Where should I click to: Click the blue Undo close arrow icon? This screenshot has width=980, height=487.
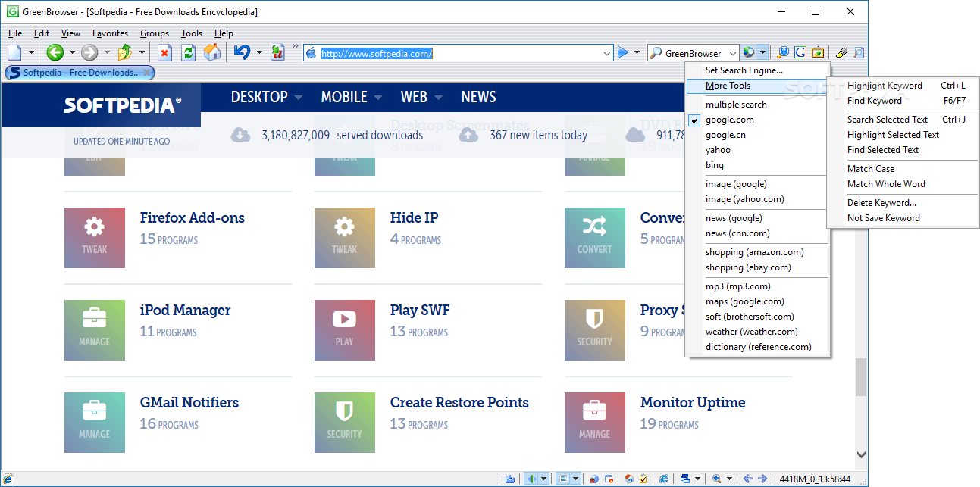(243, 52)
